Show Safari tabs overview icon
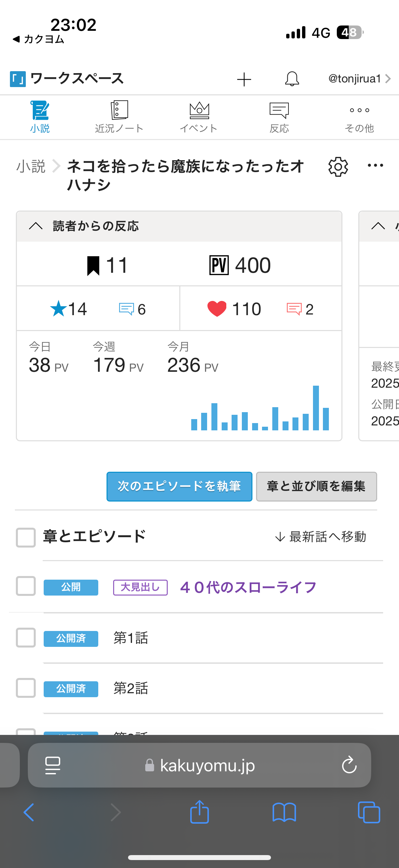Image resolution: width=399 pixels, height=868 pixels. tap(369, 812)
